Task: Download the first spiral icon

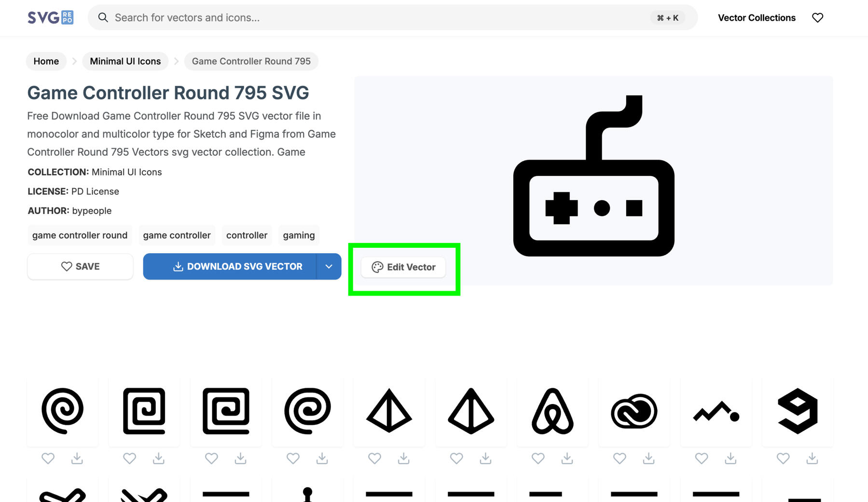Action: [77, 458]
